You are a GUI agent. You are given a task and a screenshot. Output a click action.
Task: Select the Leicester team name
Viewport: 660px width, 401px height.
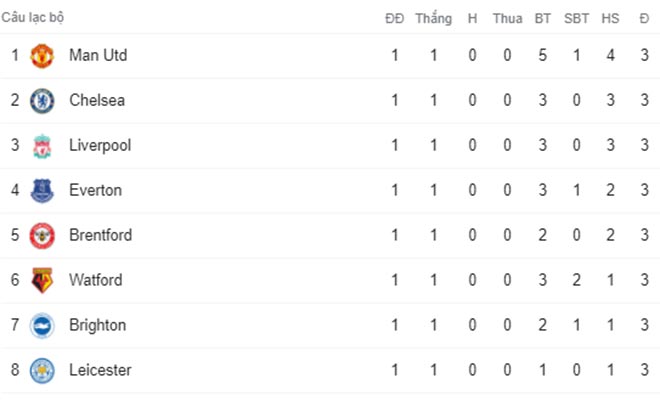(100, 370)
